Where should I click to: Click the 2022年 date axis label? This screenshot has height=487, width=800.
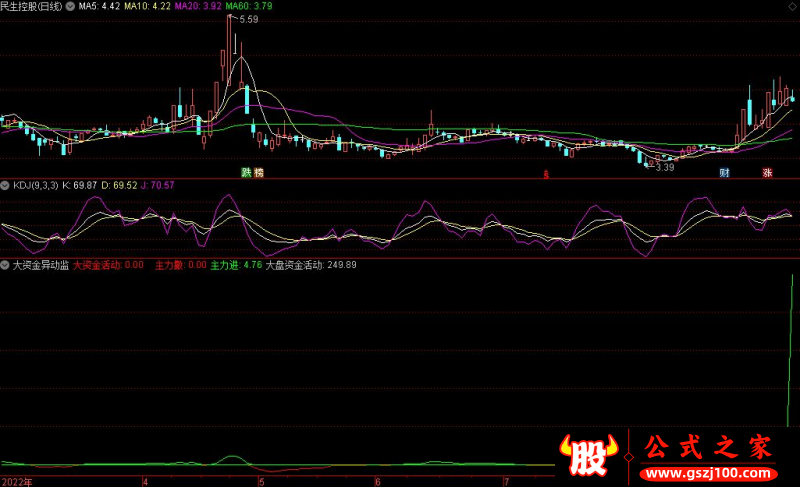[x=17, y=482]
